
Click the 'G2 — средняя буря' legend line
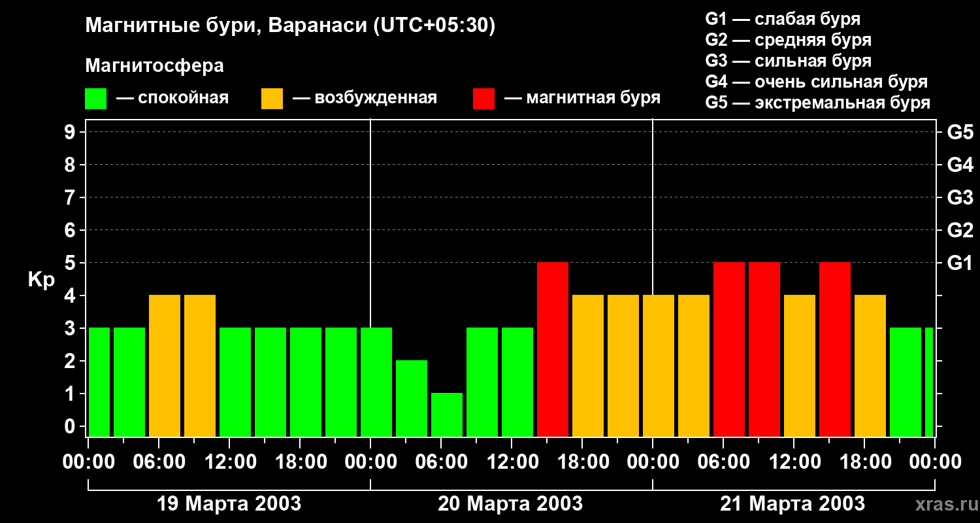789,40
